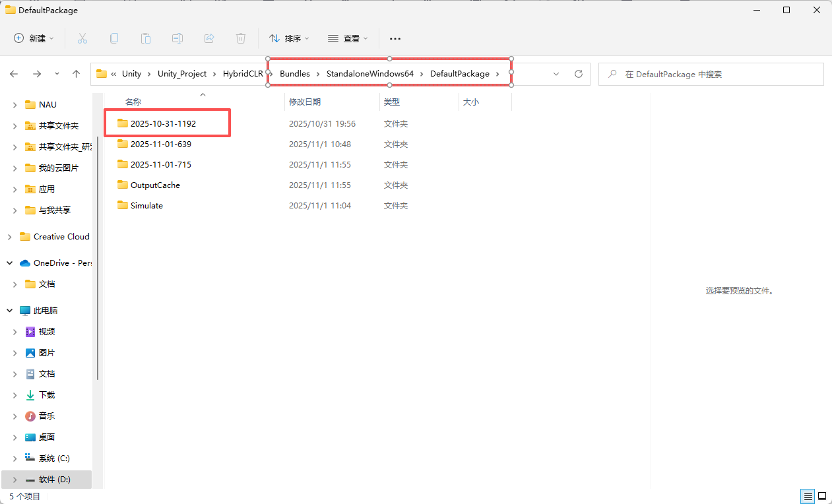
Task: Expand the Creative Cloud node
Action: [x=9, y=237]
